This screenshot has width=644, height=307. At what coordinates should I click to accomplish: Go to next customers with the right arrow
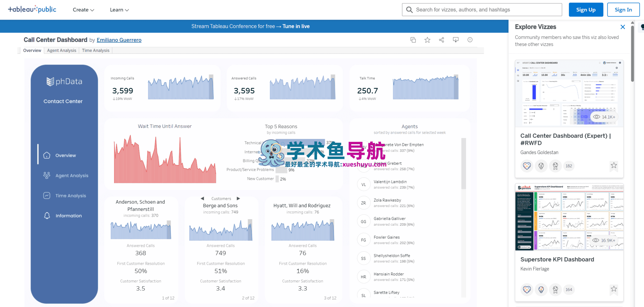click(238, 199)
